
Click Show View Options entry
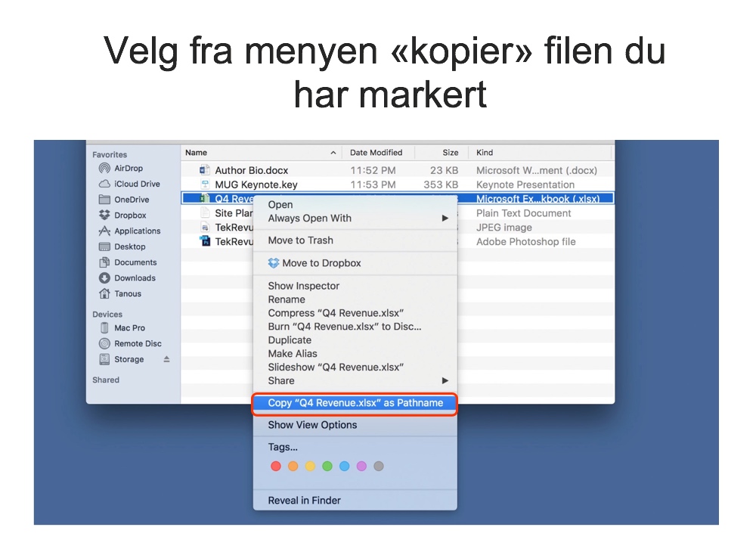[x=312, y=425]
